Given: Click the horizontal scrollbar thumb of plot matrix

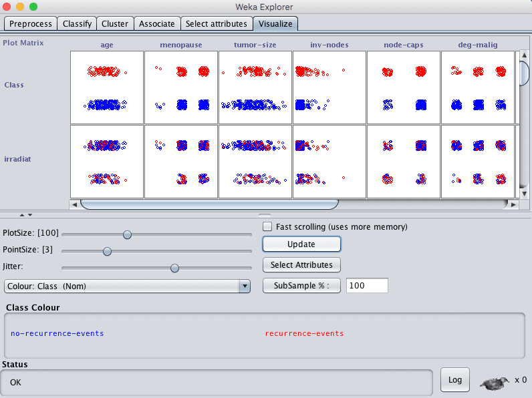Looking at the screenshot, I should (x=209, y=204).
